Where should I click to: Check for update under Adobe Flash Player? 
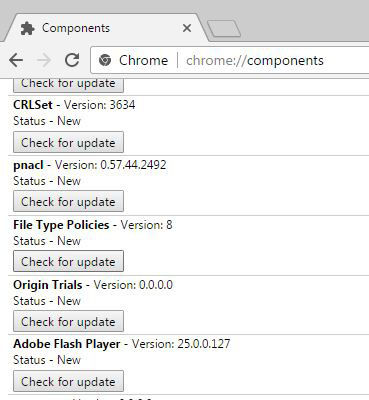coord(68,381)
